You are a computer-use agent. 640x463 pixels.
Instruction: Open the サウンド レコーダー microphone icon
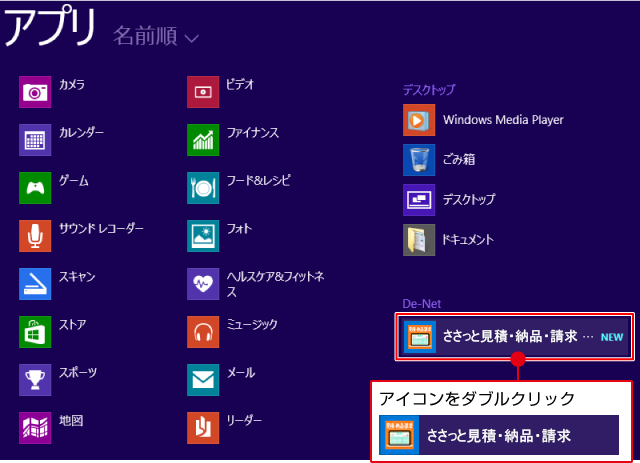pyautogui.click(x=35, y=236)
